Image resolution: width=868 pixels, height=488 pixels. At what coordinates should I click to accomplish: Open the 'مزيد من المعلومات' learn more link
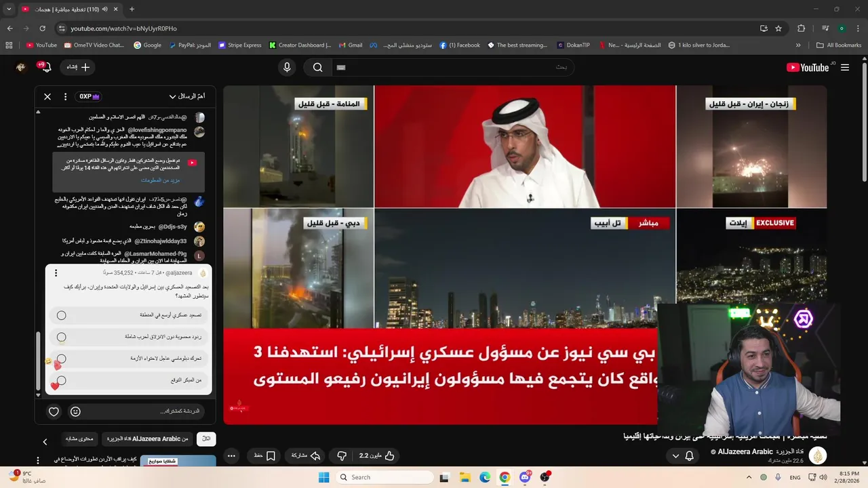pyautogui.click(x=160, y=180)
